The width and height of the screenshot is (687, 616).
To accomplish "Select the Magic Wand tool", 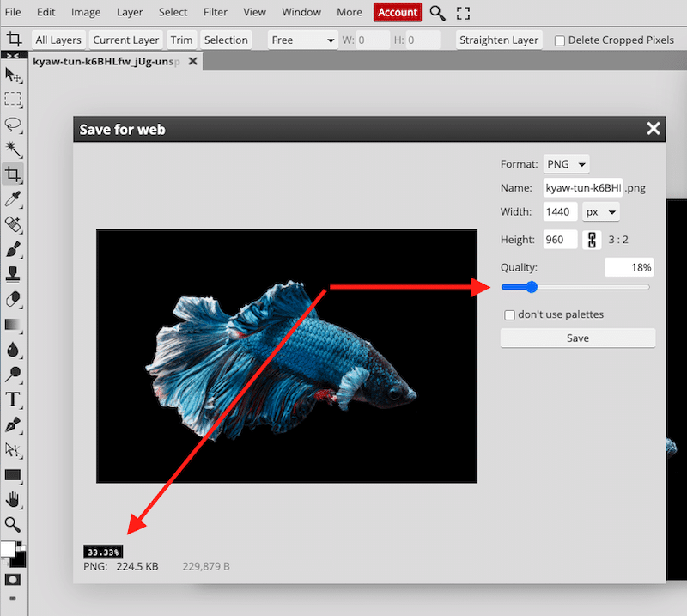I will coord(13,149).
